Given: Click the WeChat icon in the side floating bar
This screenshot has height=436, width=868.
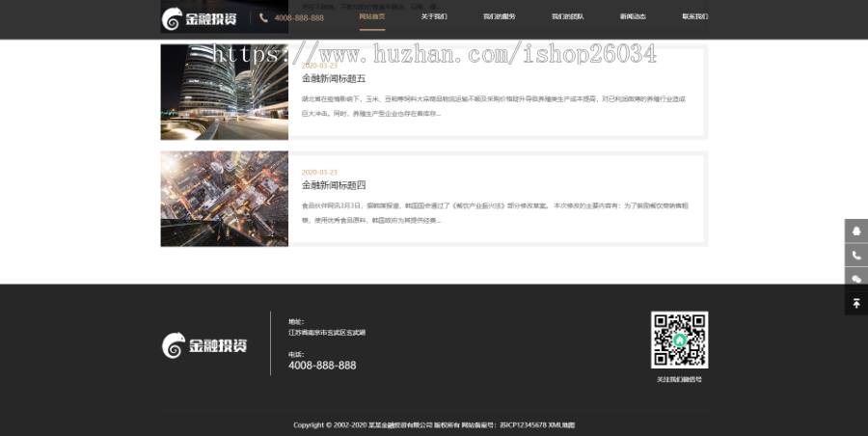Looking at the screenshot, I should 855,279.
